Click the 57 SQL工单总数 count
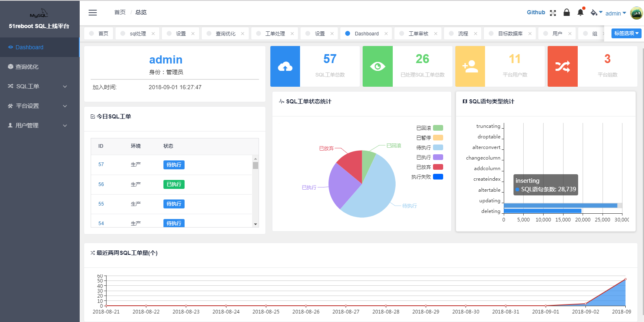The height and width of the screenshot is (322, 644). click(x=330, y=59)
